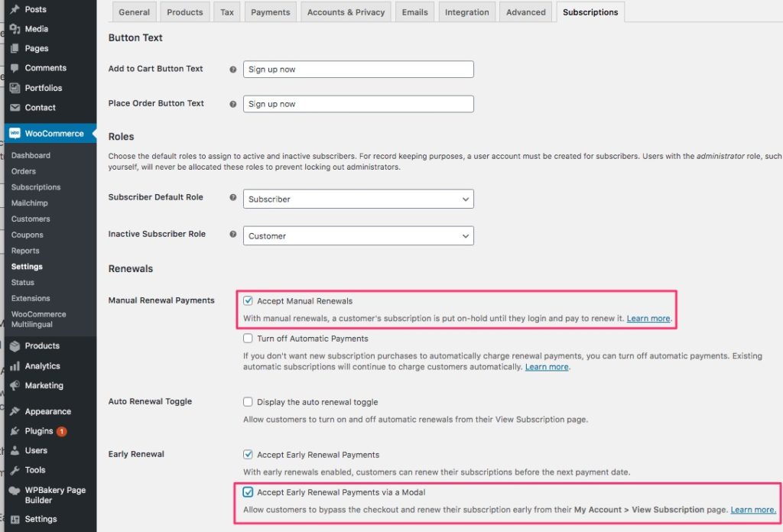783x532 pixels.
Task: Enable Turn off Automatic Payments checkbox
Action: pyautogui.click(x=248, y=338)
